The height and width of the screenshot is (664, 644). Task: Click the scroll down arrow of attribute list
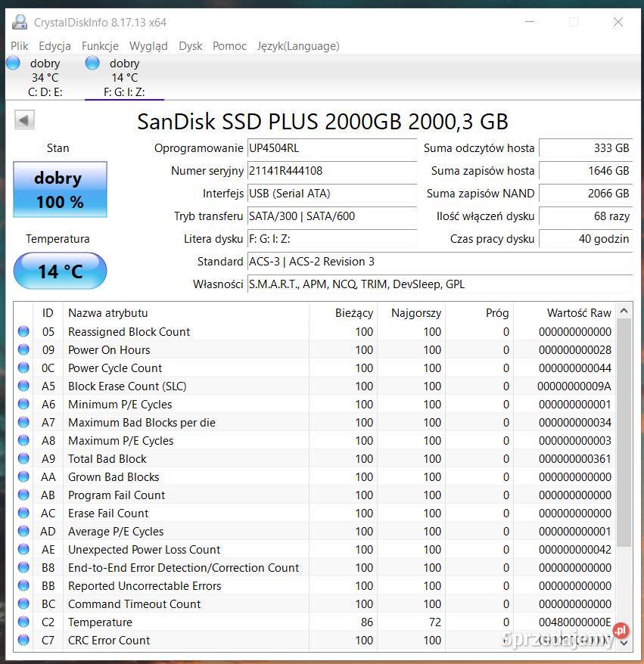[x=624, y=642]
